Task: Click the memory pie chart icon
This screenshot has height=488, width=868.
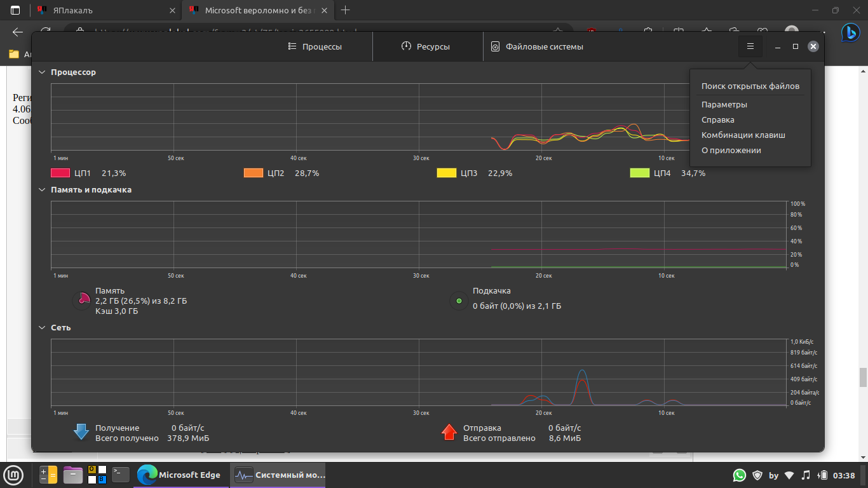Action: tap(83, 301)
